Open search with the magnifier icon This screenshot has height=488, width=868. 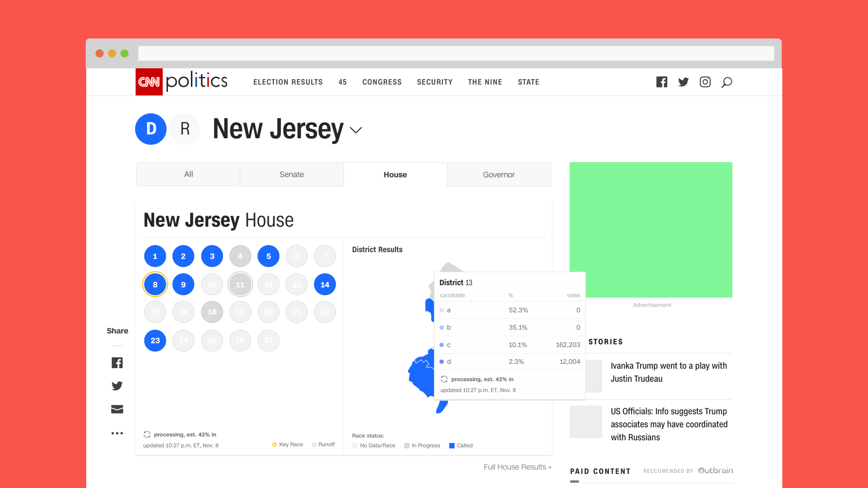click(726, 82)
